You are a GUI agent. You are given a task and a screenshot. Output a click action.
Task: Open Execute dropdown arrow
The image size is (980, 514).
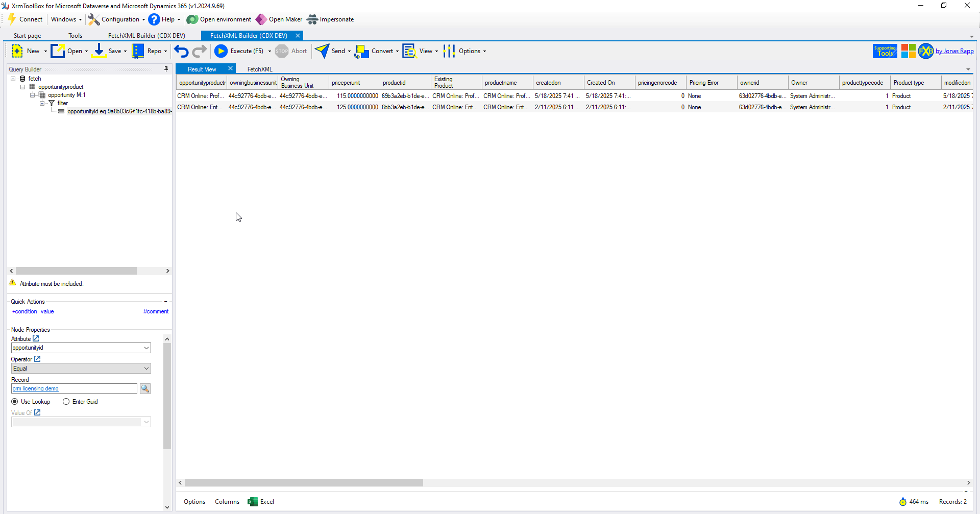click(269, 51)
